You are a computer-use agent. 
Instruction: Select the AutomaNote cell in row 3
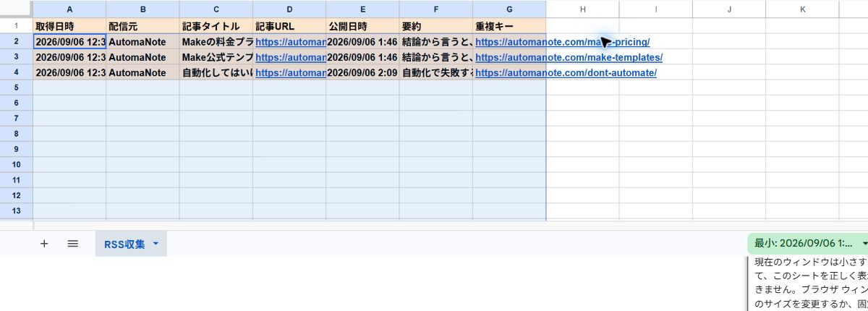143,57
